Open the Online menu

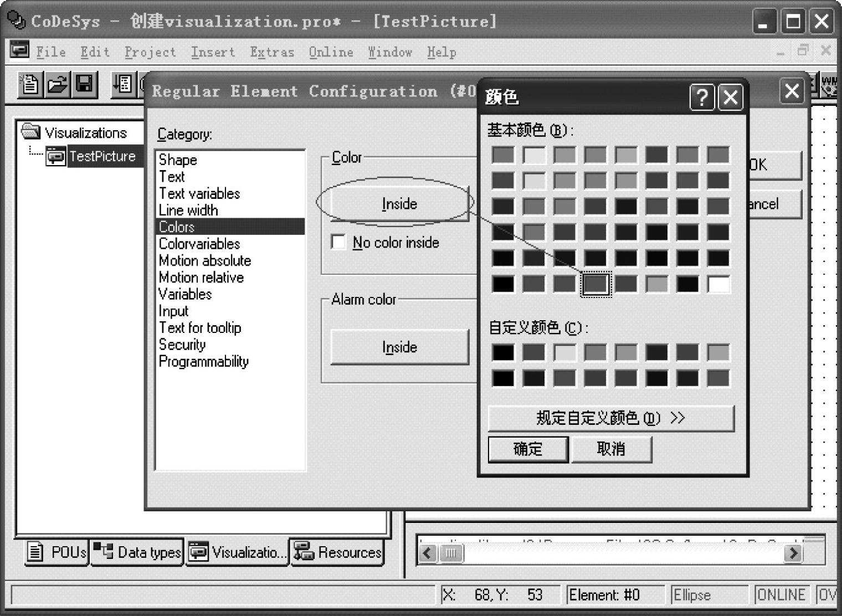coord(331,52)
